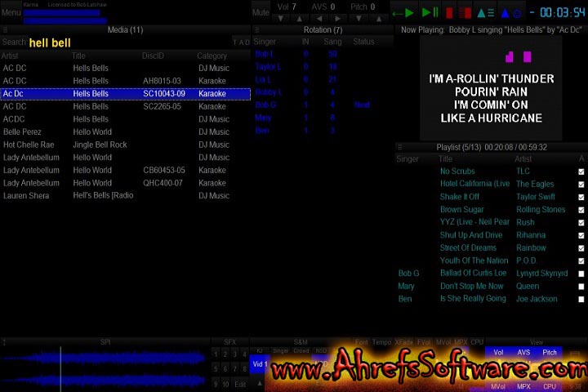The image size is (588, 392).
Task: Lower pitch with the Pitch down arrow
Action: (359, 19)
